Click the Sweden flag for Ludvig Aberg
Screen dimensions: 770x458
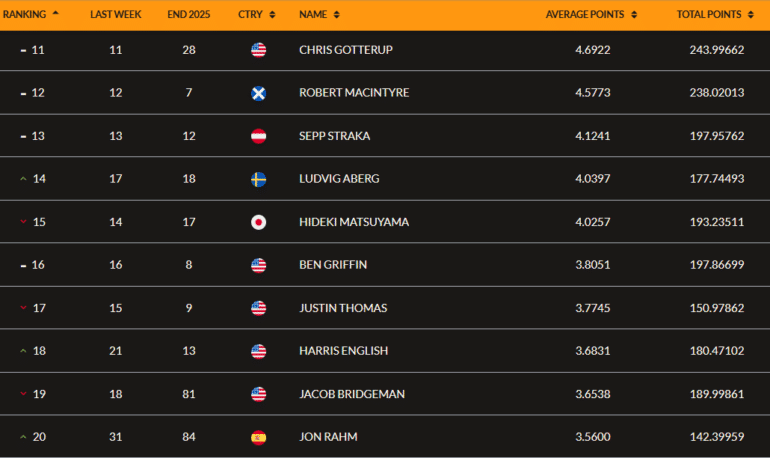pyautogui.click(x=258, y=179)
